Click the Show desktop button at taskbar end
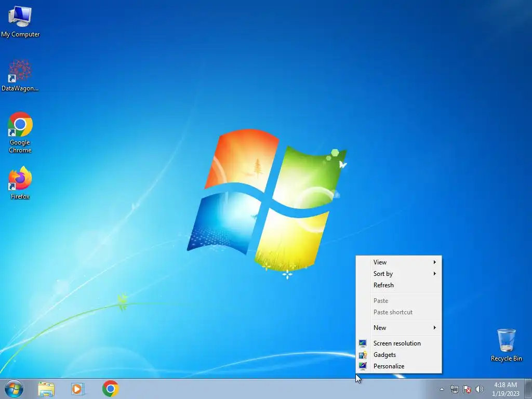This screenshot has height=399, width=532. [x=528, y=389]
